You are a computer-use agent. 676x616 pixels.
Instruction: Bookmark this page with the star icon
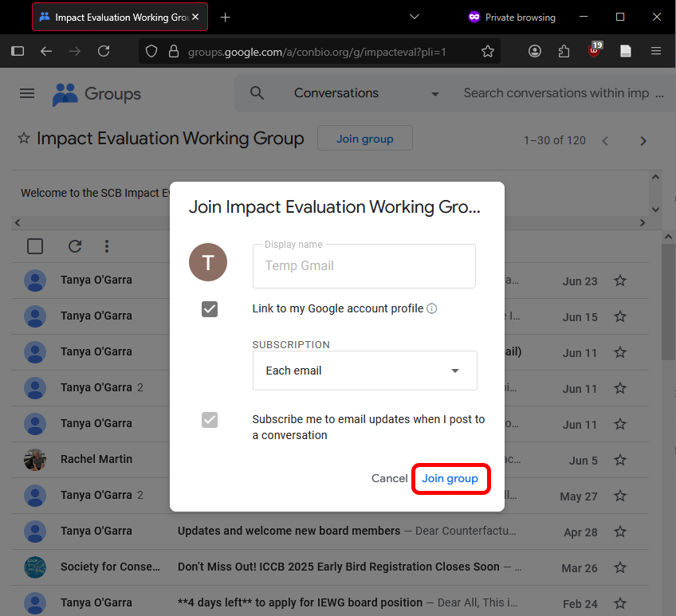coord(488,51)
